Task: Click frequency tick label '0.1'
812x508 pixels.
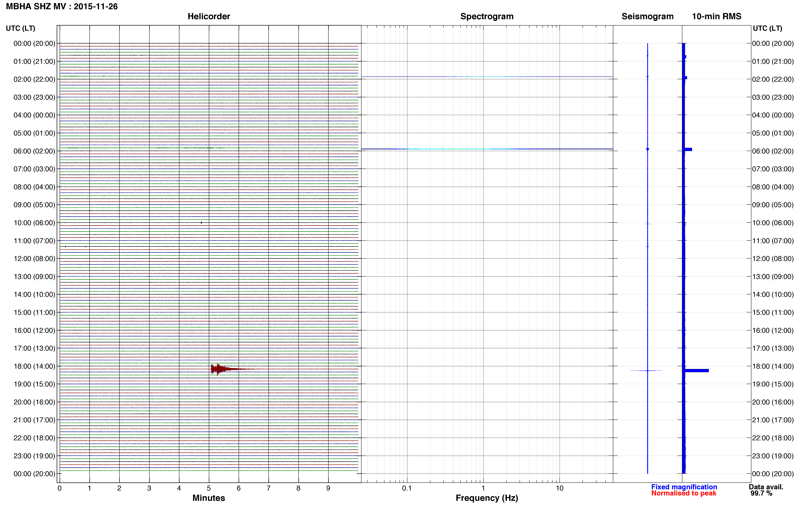Action: click(407, 488)
